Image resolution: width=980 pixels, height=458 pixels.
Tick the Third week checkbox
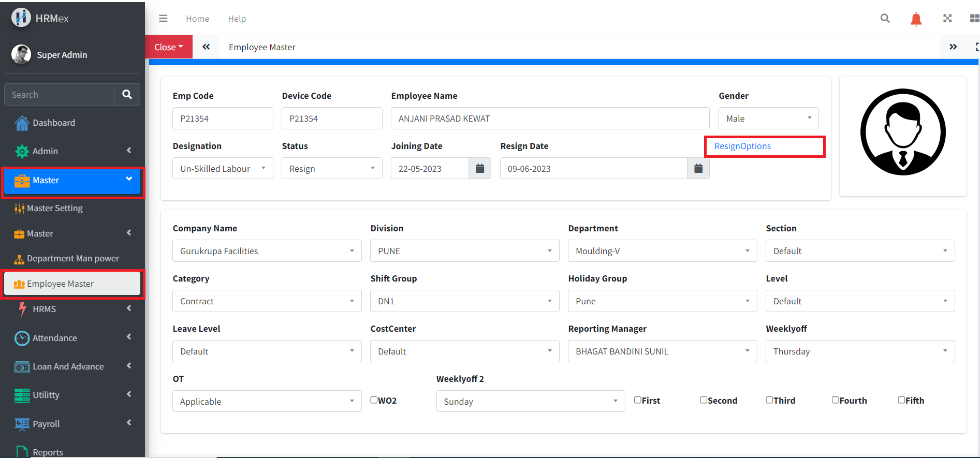point(769,400)
